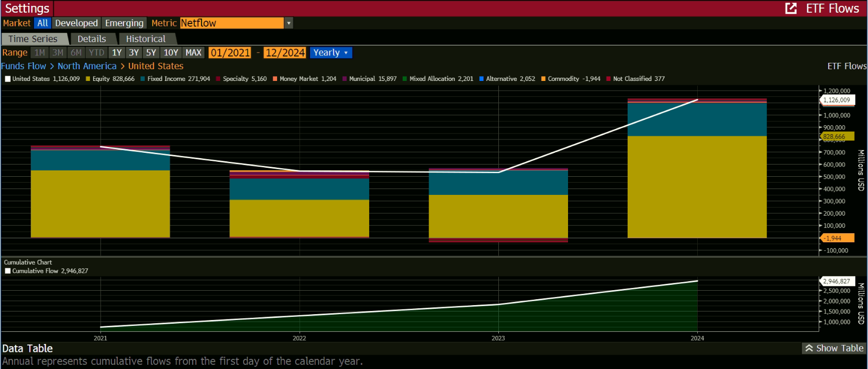Go to Funds Flow breadcrumb
868x369 pixels.
(x=24, y=66)
